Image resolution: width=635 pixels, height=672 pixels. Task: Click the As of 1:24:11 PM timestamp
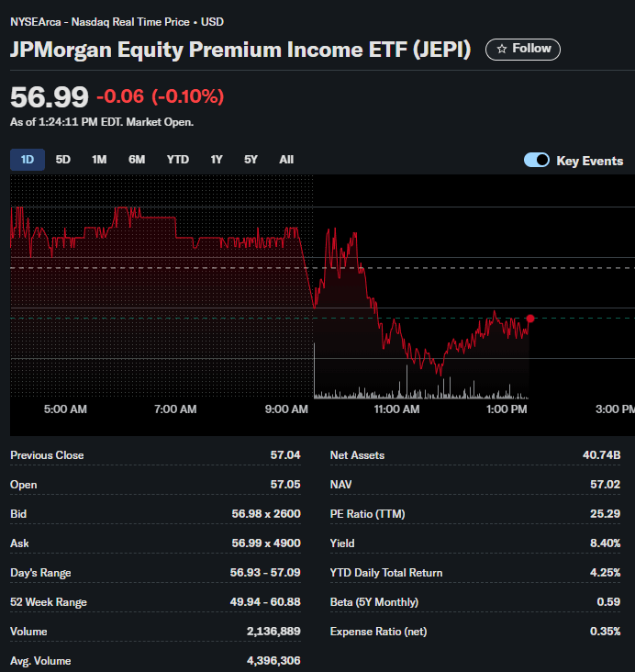(x=102, y=122)
